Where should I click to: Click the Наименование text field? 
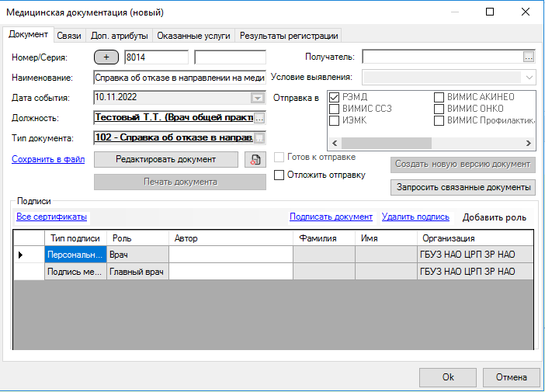179,78
